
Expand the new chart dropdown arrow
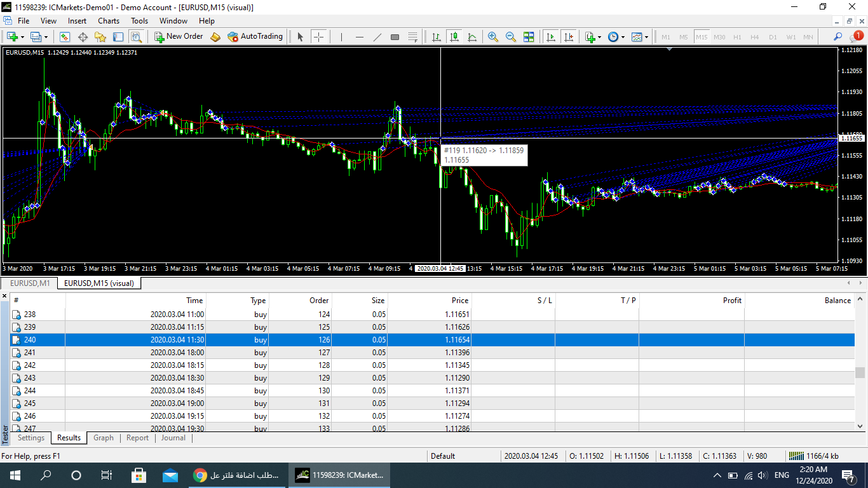click(x=23, y=37)
